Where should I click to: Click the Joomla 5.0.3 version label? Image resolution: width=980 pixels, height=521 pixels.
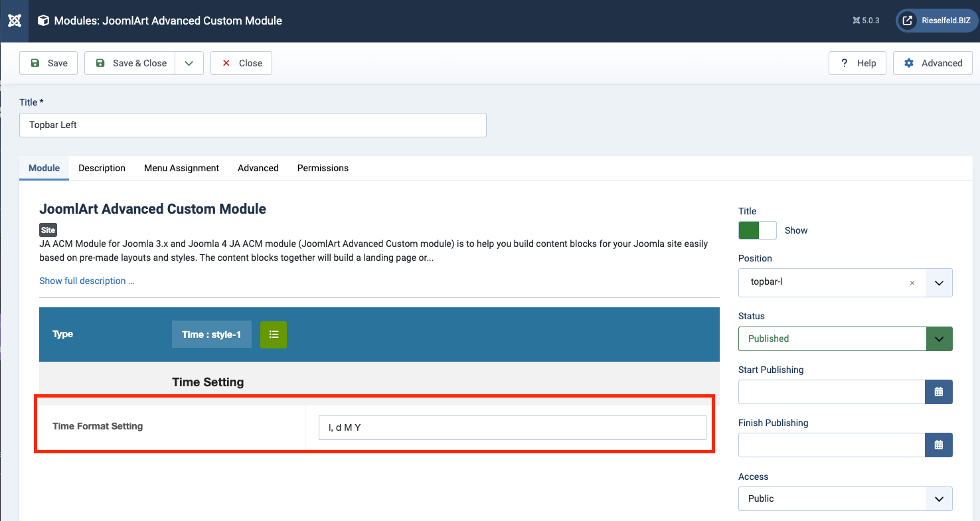[x=866, y=21]
